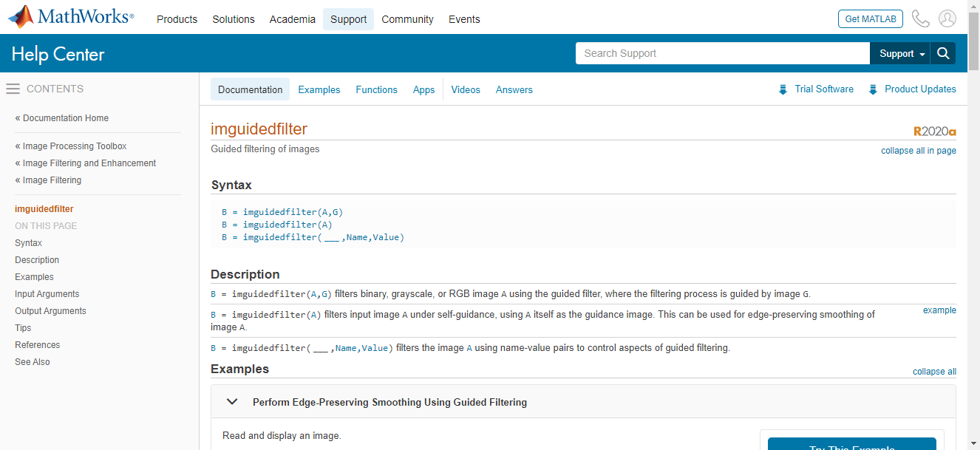
Task: Select the Documentation tab
Action: [251, 89]
